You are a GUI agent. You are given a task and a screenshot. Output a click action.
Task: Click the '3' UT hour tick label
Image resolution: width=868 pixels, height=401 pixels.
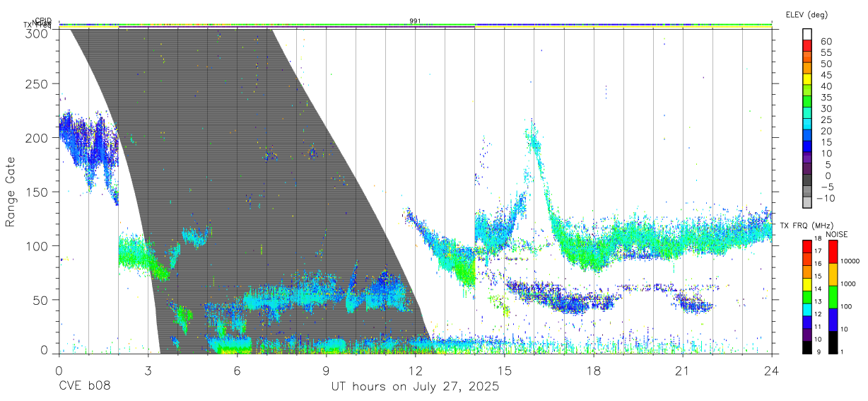point(148,370)
